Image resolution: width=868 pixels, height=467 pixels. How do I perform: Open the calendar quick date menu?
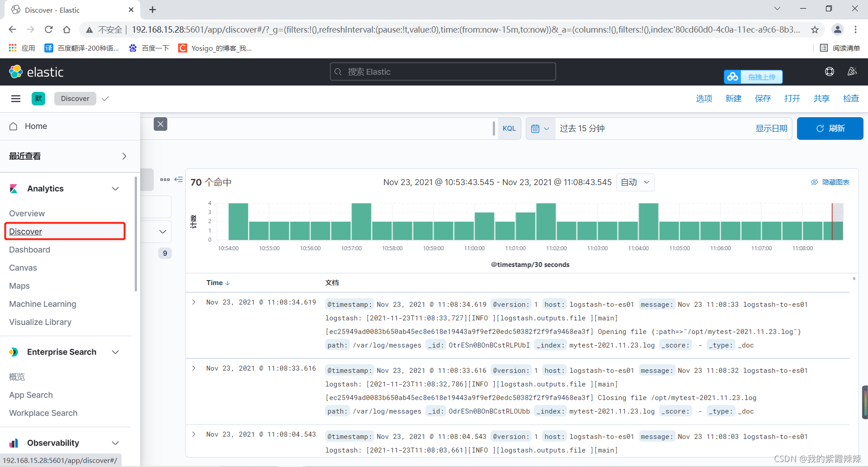tap(540, 129)
